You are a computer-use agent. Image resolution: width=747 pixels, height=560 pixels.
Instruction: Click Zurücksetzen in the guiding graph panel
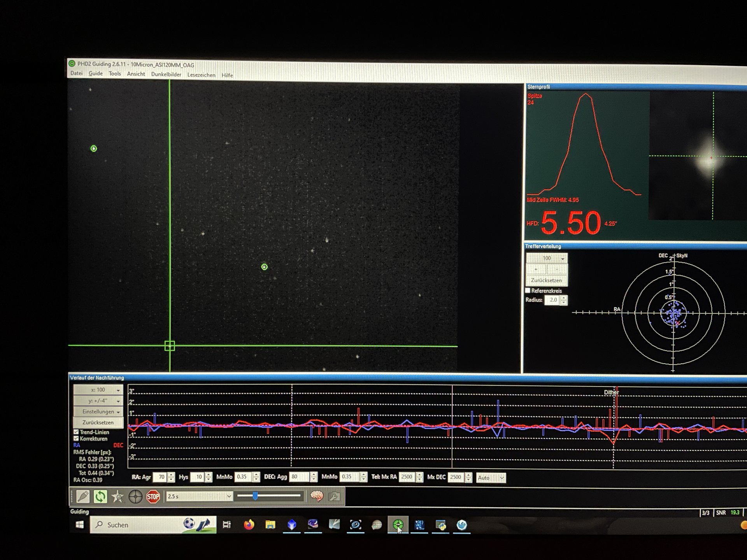click(x=98, y=422)
